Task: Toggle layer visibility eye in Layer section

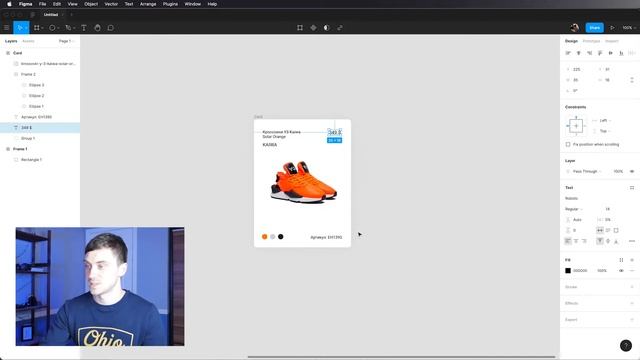Action: tap(632, 171)
